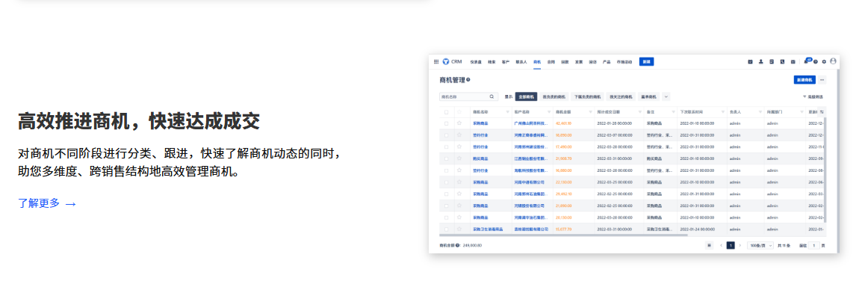868x287 pixels.
Task: Open the filter arrow on 商机金额 column
Action: point(591,112)
